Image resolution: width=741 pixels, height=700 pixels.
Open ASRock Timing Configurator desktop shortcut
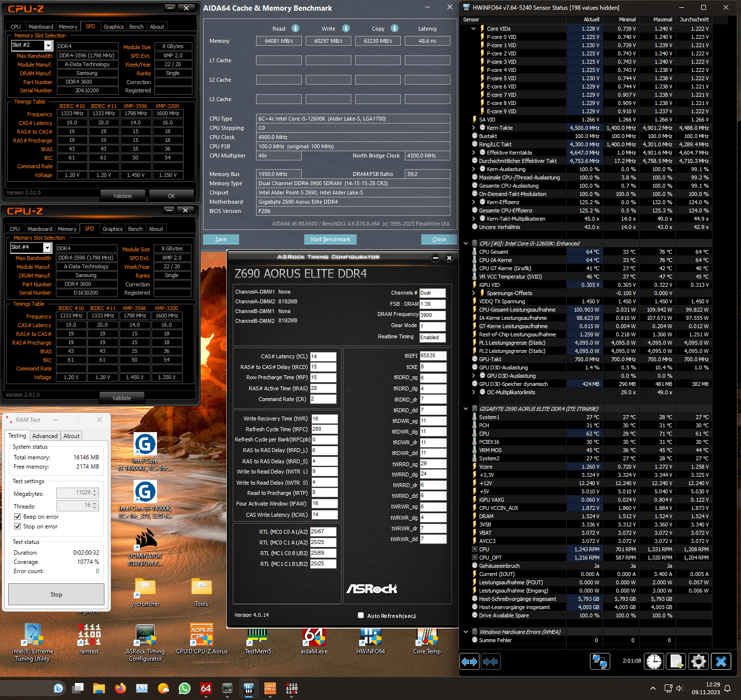tap(145, 642)
